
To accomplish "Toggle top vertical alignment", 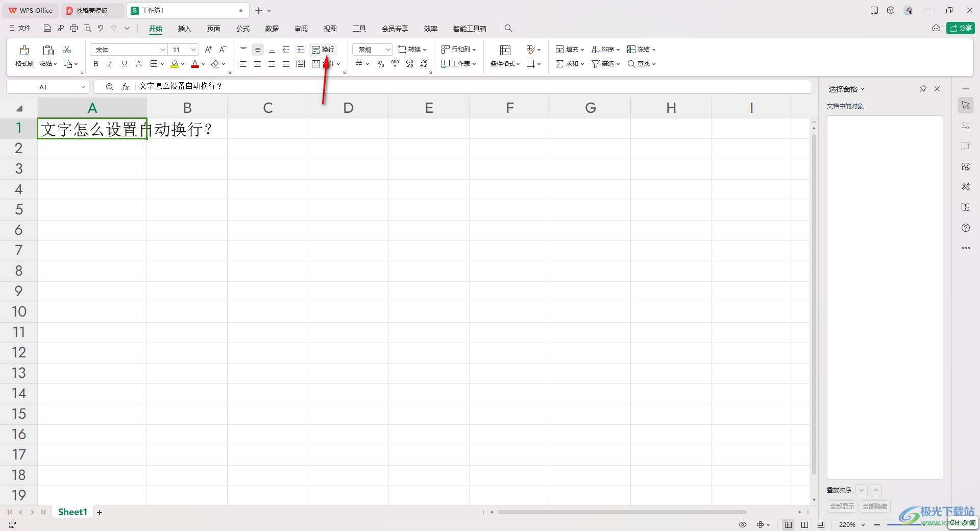I will click(x=243, y=50).
